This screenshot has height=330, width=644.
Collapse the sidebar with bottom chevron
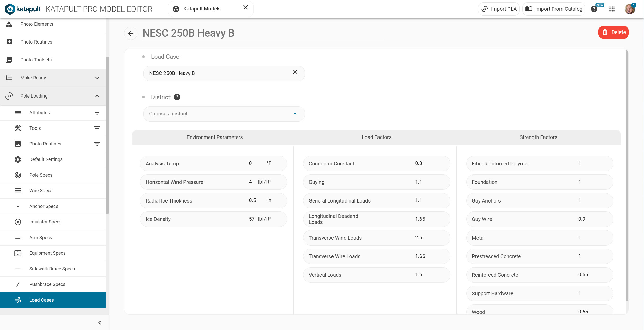click(x=100, y=323)
